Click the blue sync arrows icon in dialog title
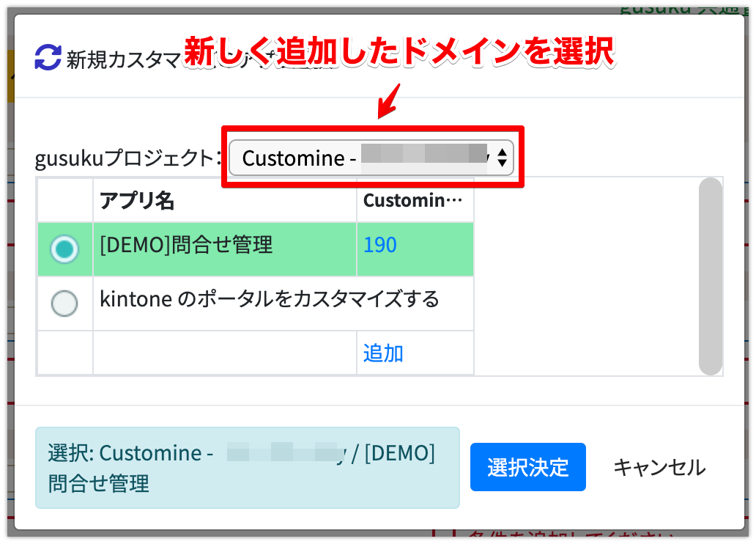This screenshot has width=756, height=544. click(48, 57)
